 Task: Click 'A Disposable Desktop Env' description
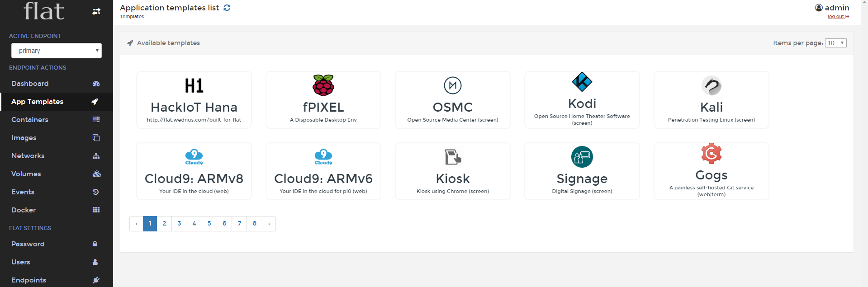click(323, 120)
